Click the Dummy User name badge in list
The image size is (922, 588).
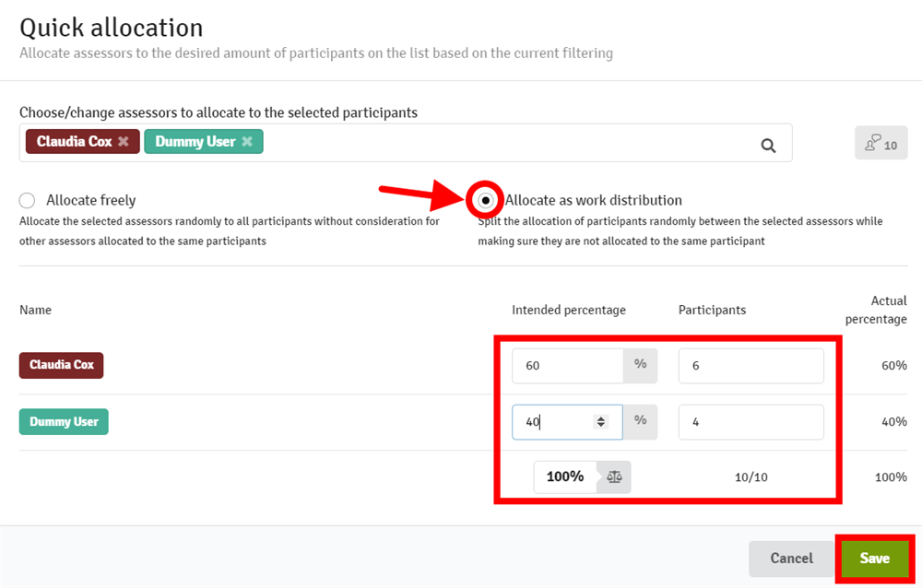pyautogui.click(x=64, y=421)
